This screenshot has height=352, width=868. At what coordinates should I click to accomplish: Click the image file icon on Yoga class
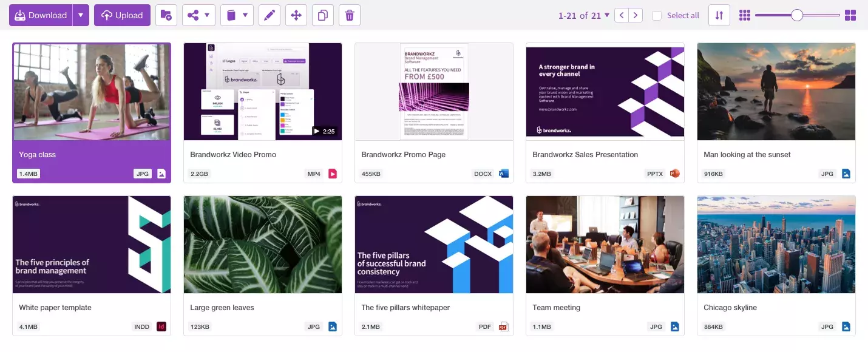pos(161,174)
